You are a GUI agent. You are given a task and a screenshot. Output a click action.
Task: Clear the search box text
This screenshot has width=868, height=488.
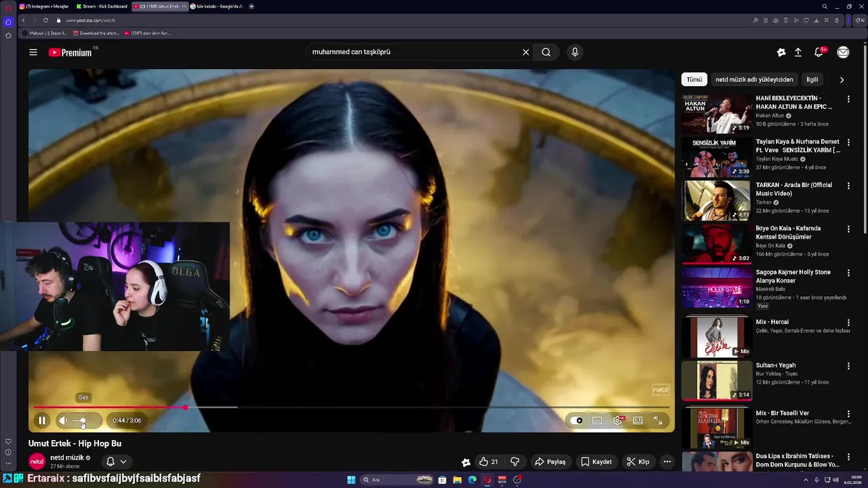click(526, 52)
